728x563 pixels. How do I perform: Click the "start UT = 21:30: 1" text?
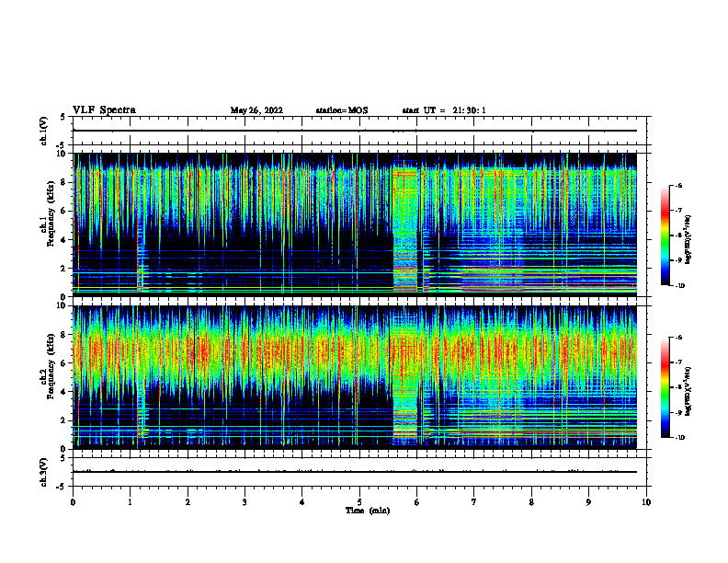[444, 110]
